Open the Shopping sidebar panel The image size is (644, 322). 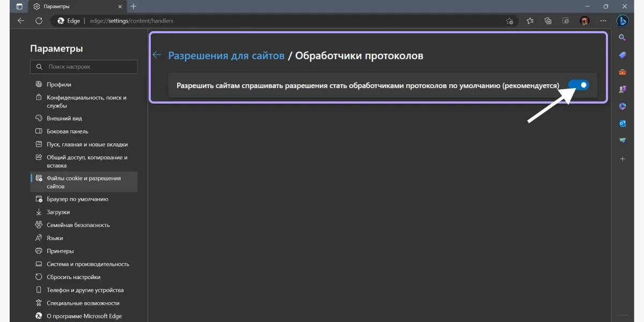pos(623,55)
